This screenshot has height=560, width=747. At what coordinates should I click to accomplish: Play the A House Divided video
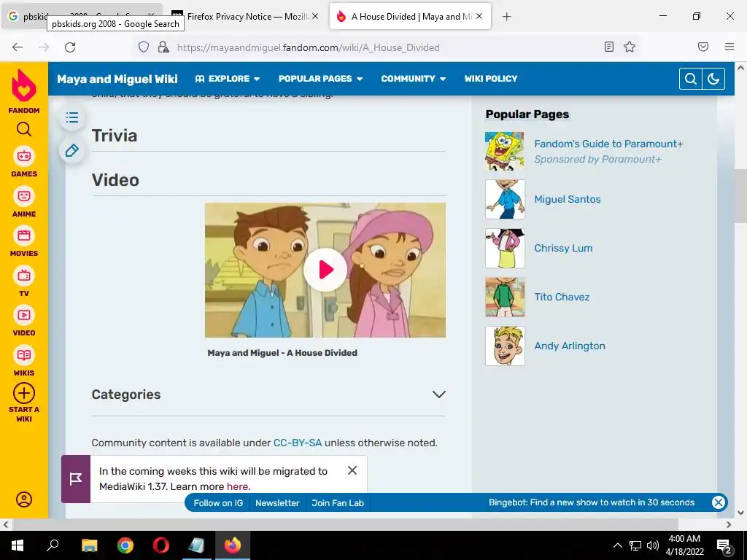pos(325,270)
